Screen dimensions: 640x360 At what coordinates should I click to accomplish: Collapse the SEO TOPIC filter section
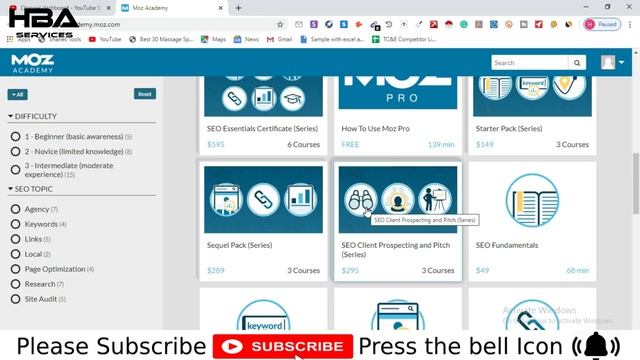(31, 189)
